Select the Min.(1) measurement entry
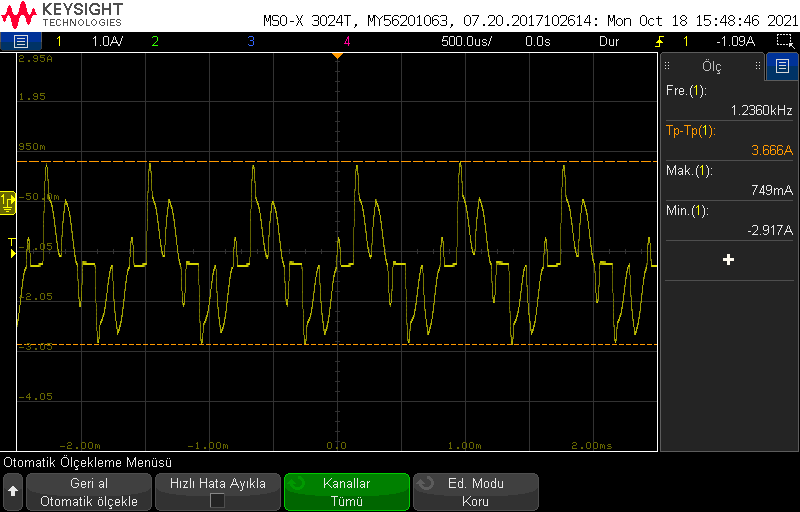The image size is (800, 512). click(729, 220)
